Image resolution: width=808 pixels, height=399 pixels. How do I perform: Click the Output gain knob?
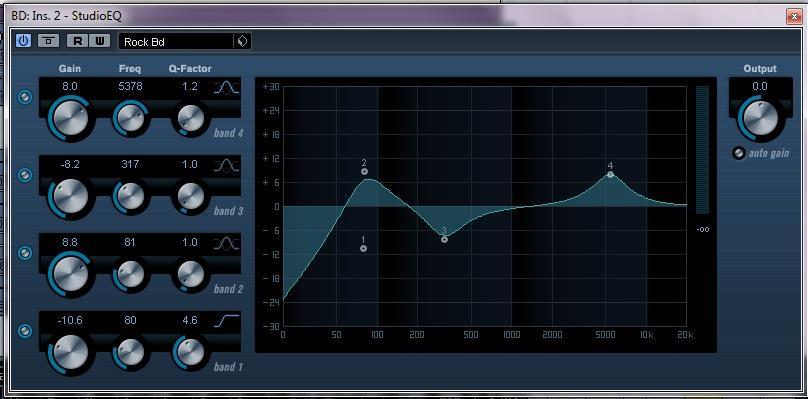[761, 117]
